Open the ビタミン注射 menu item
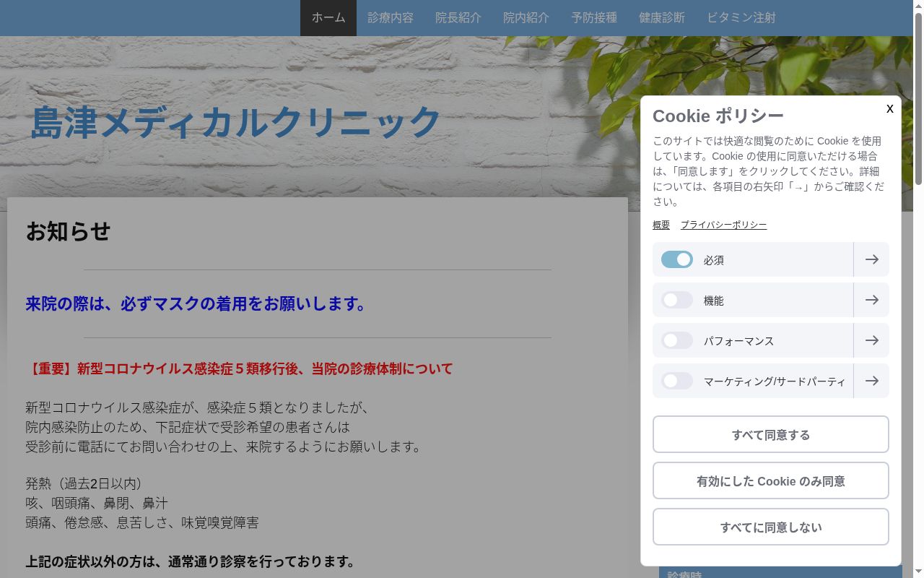Screen dimensions: 924x578 pyautogui.click(x=741, y=18)
